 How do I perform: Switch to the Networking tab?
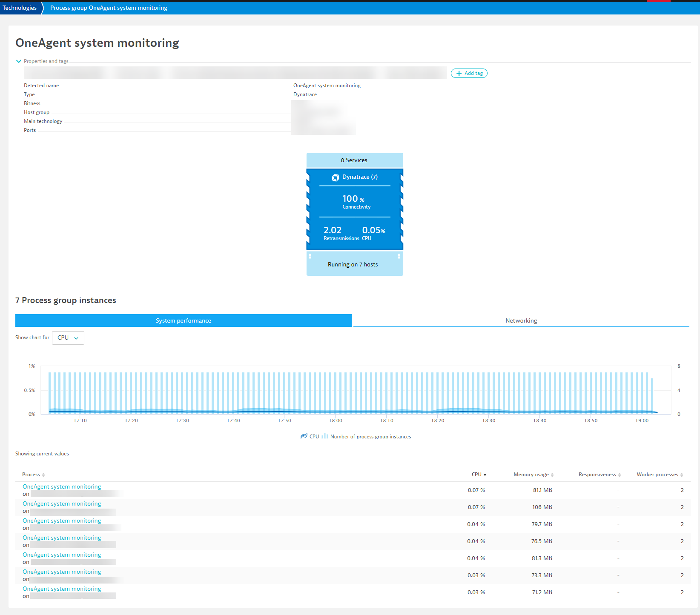click(x=521, y=320)
